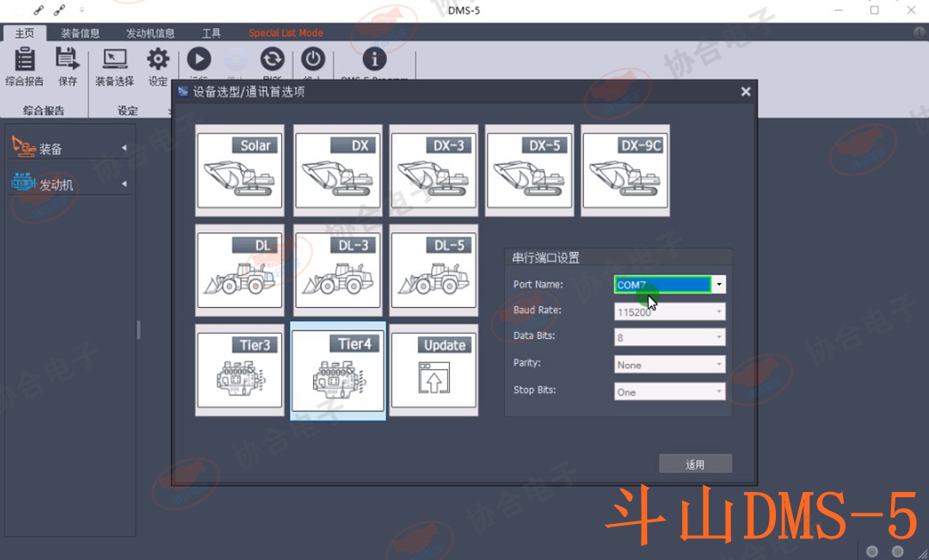Screen dimensions: 929x560
Task: Minimize the DMS-5 window
Action: (x=839, y=10)
